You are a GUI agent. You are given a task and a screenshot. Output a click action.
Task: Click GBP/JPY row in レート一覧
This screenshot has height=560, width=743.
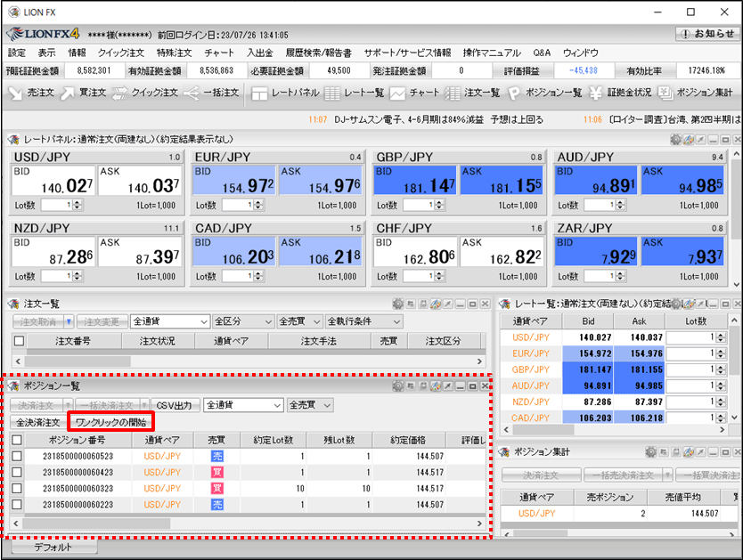point(613,369)
